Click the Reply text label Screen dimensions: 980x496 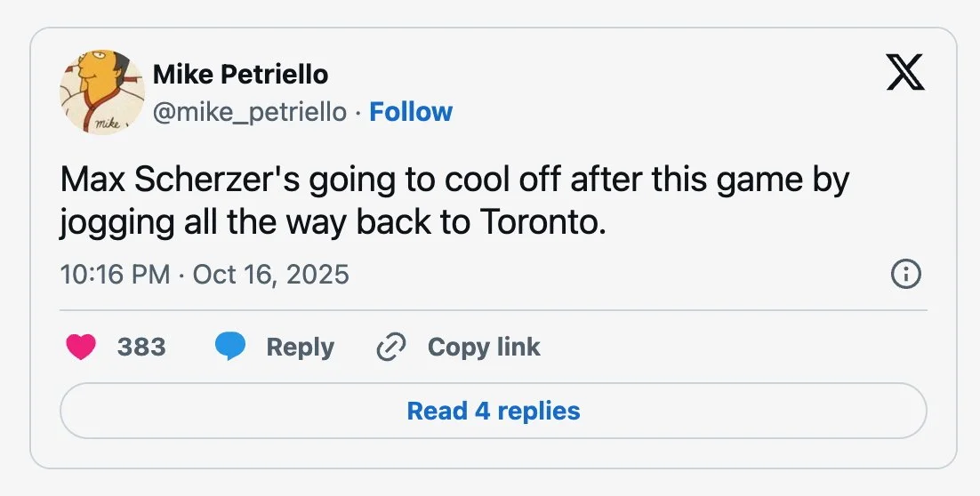(300, 348)
